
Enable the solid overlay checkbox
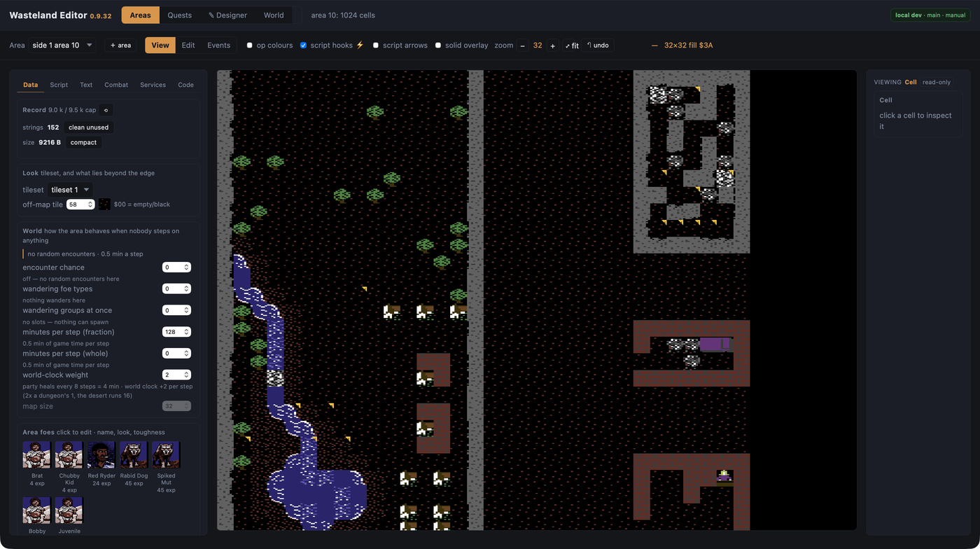438,46
